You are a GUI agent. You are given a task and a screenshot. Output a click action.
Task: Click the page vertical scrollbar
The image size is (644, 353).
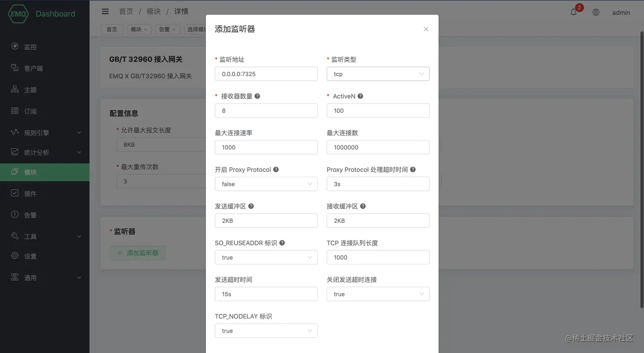[642, 169]
